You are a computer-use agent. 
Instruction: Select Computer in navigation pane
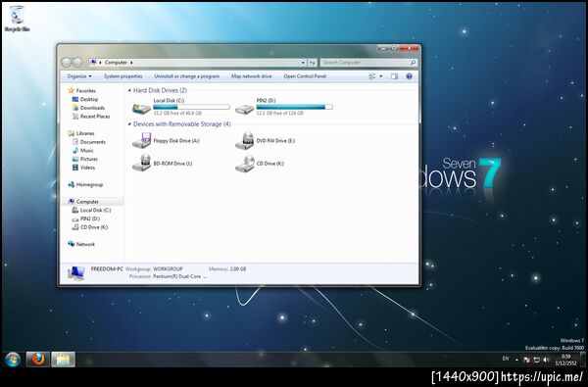pyautogui.click(x=87, y=202)
